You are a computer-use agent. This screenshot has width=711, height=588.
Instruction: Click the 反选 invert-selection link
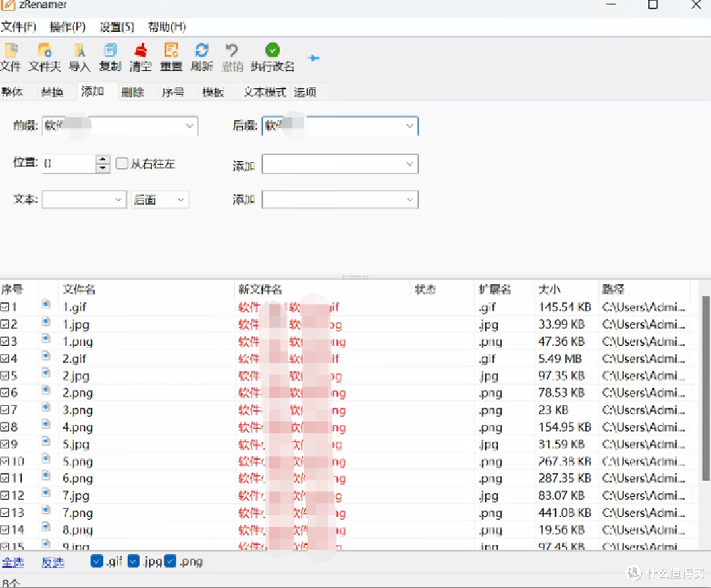click(53, 562)
